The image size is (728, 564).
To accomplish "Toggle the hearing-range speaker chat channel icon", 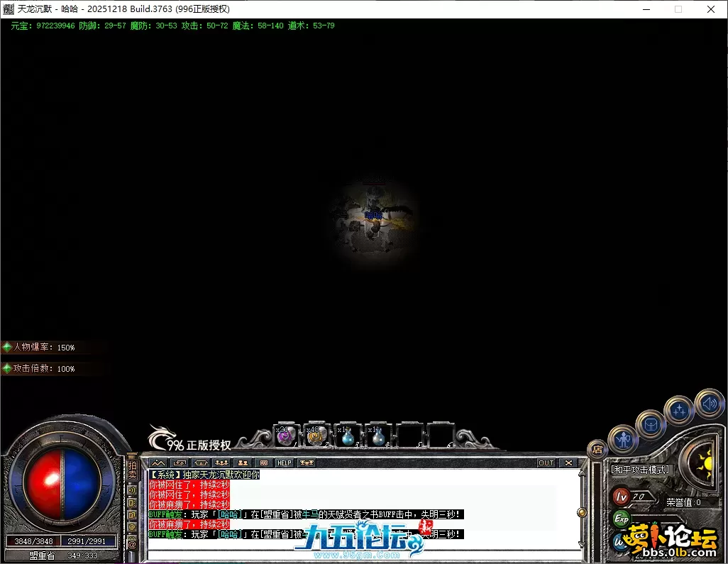I will [132, 490].
